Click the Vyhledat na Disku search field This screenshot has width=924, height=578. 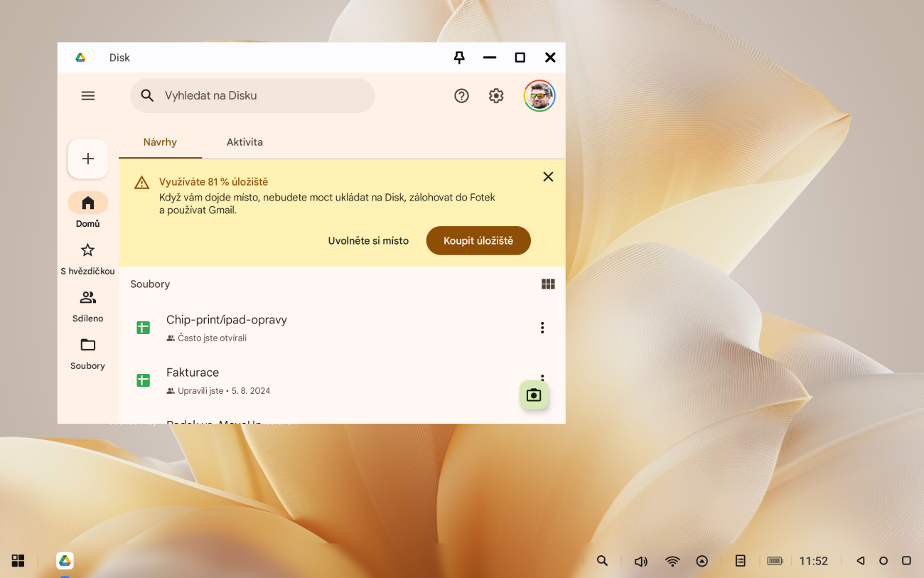pos(252,95)
